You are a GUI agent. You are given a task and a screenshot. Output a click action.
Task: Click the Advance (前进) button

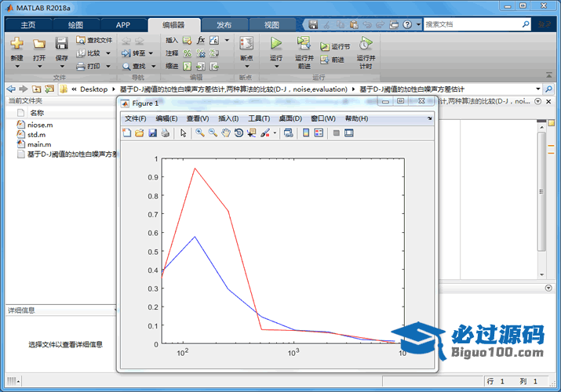tap(333, 60)
